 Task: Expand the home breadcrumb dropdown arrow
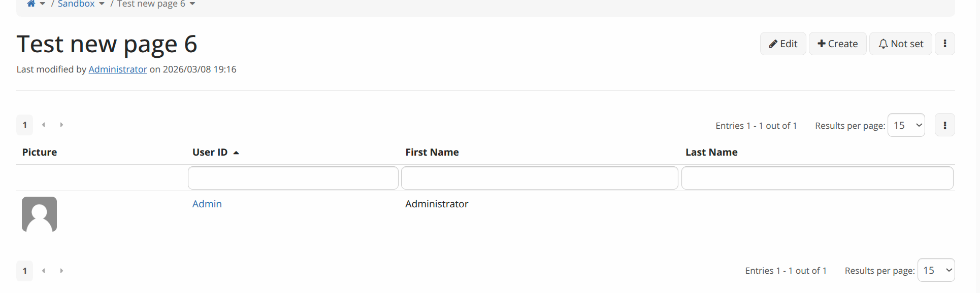click(43, 4)
